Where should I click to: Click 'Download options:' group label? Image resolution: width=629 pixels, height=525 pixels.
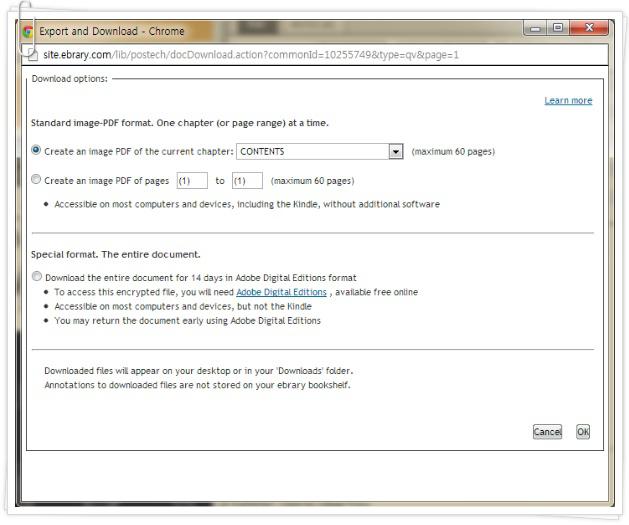pyautogui.click(x=70, y=79)
